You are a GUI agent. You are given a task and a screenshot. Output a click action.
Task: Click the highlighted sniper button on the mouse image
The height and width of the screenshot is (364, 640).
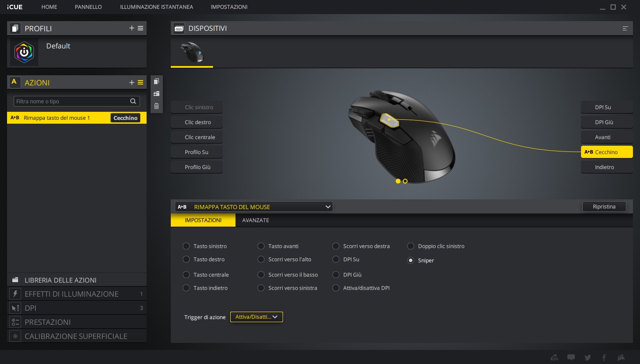tap(389, 120)
